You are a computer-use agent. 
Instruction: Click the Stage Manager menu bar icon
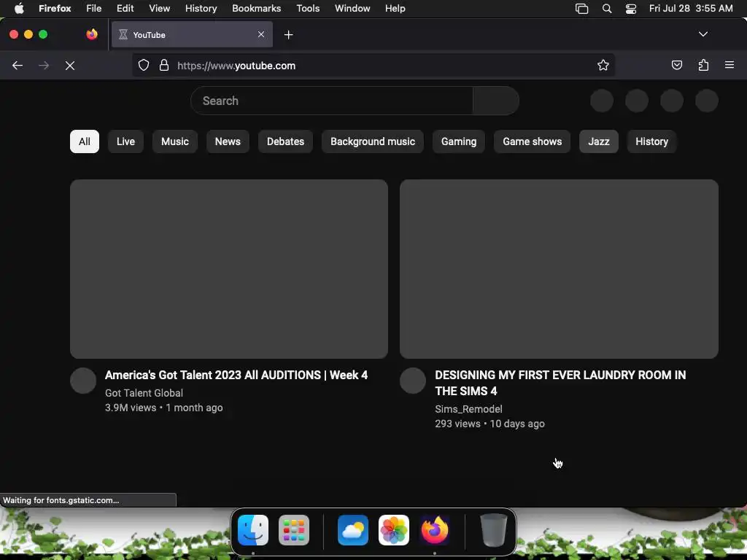point(581,9)
